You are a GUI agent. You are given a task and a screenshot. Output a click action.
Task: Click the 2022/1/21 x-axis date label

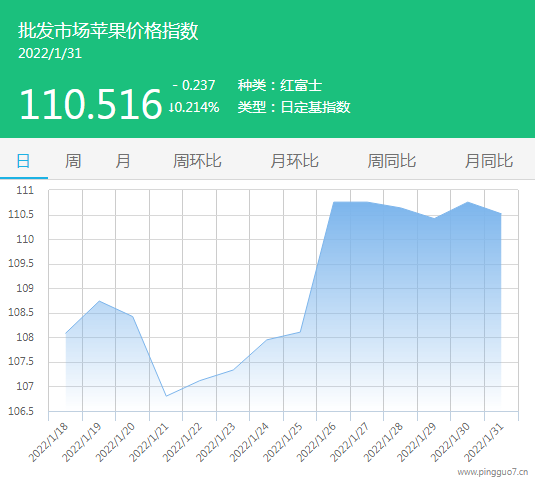(149, 442)
